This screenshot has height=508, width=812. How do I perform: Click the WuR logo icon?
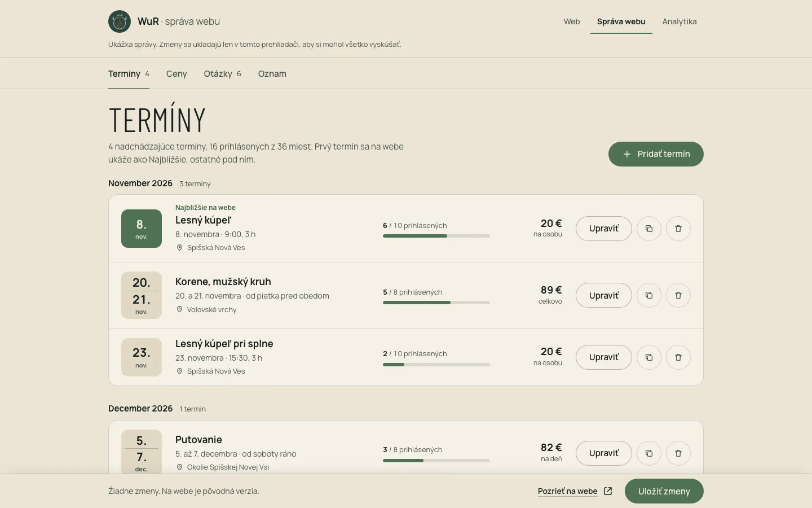tap(120, 21)
